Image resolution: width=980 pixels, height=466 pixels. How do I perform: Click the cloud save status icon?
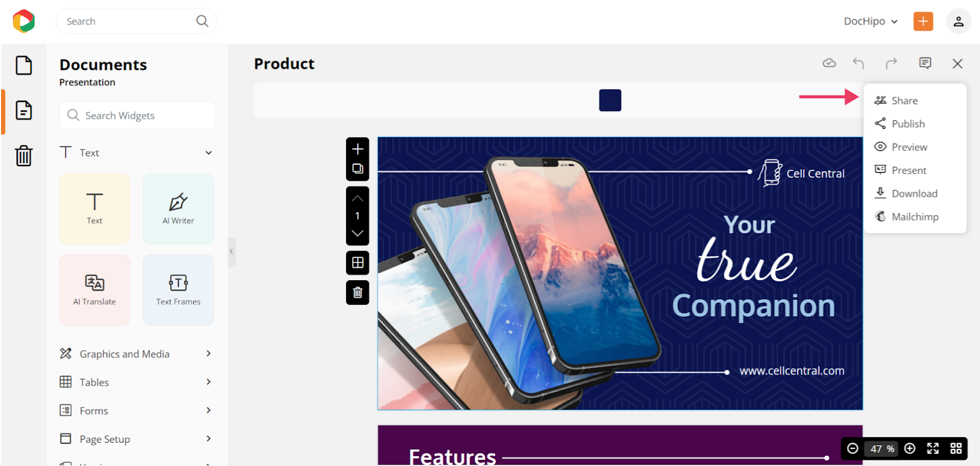[x=829, y=63]
